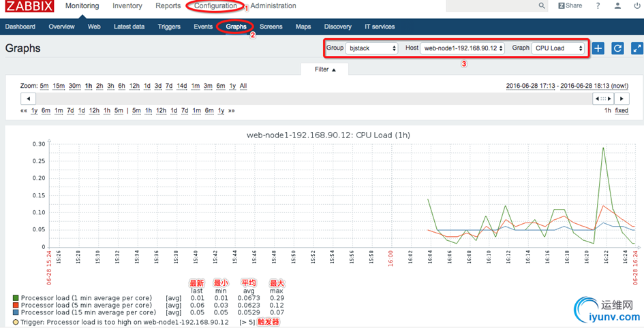Click the 1h period label beside fixed
The width and height of the screenshot is (644, 328).
click(x=607, y=111)
